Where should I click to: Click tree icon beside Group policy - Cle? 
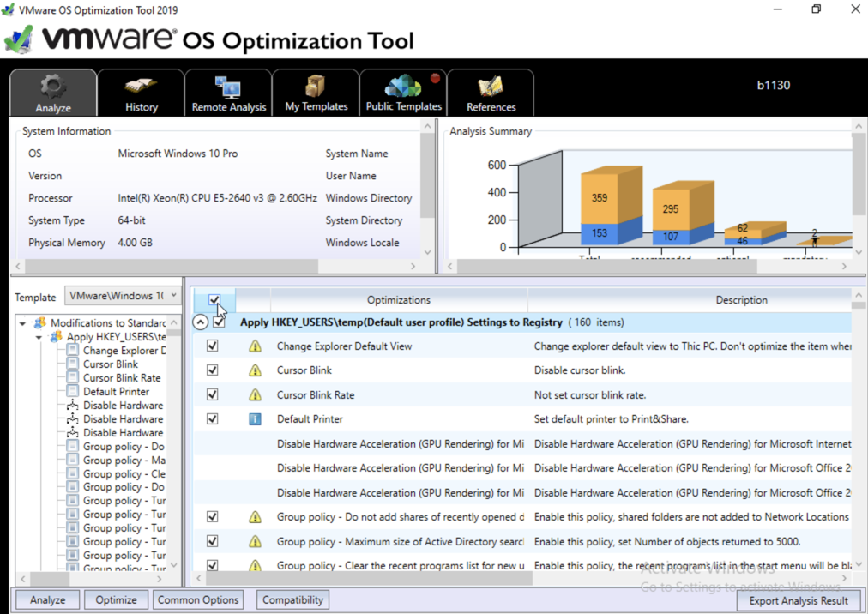coord(73,473)
